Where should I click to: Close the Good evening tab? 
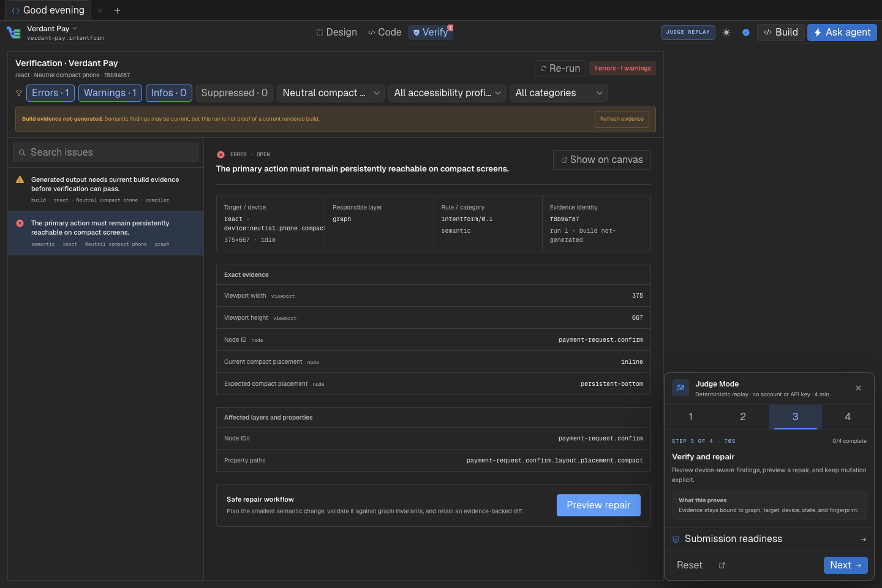[x=100, y=10]
